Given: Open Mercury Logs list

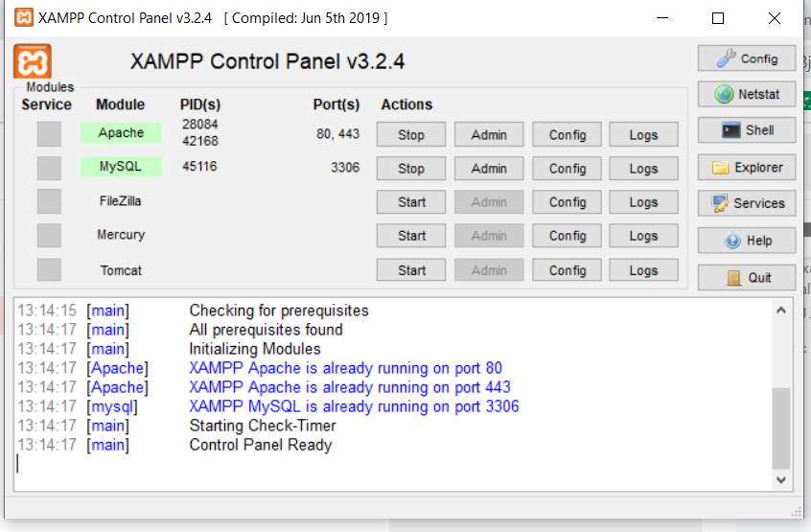Looking at the screenshot, I should pyautogui.click(x=643, y=235).
